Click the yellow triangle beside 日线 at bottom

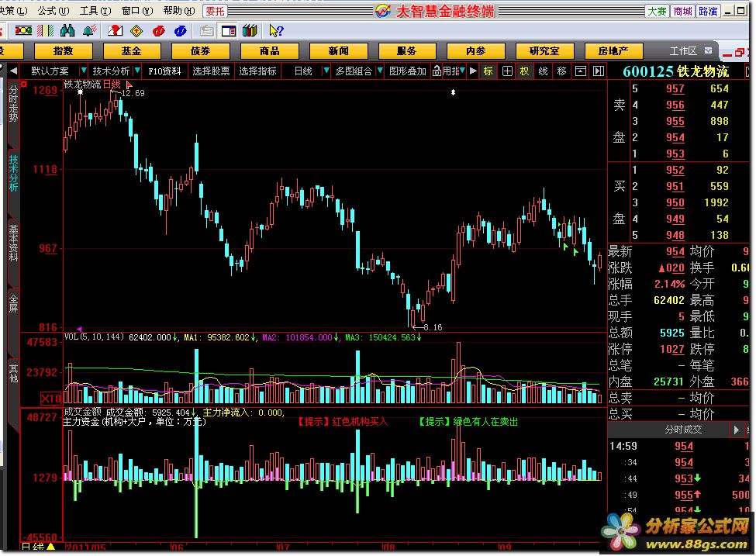(x=51, y=547)
